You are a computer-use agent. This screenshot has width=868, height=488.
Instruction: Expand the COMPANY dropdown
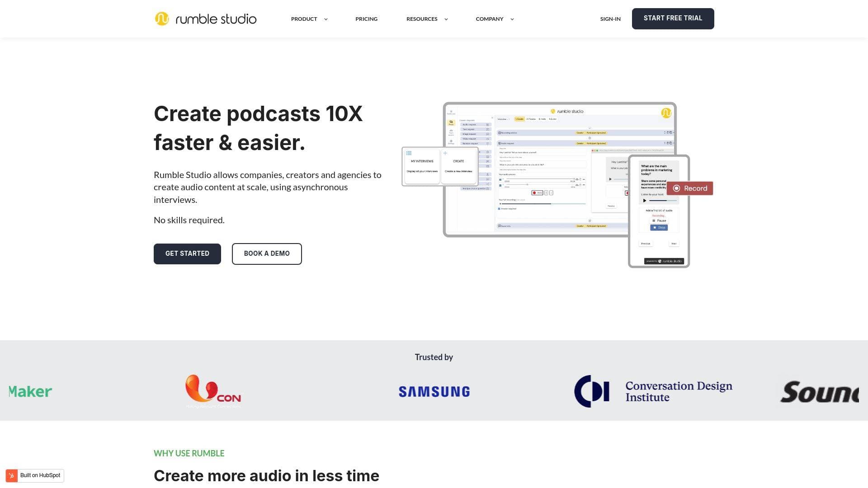(x=490, y=19)
